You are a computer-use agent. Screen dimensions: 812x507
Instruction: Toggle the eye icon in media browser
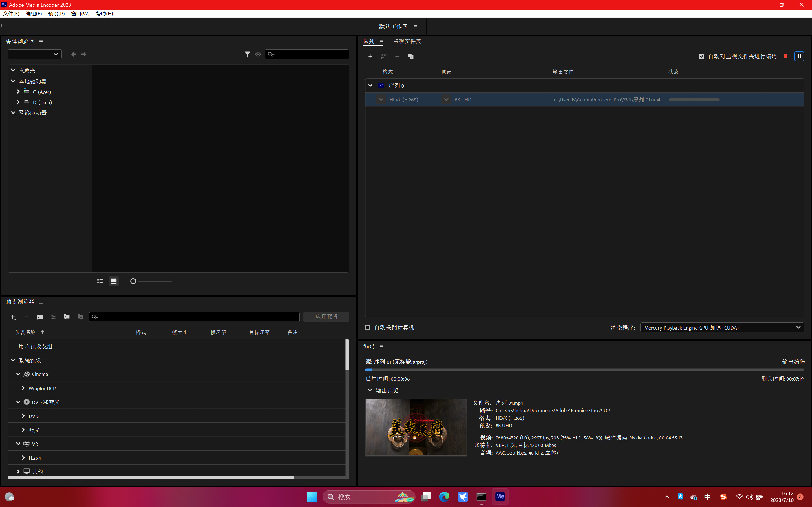[258, 54]
